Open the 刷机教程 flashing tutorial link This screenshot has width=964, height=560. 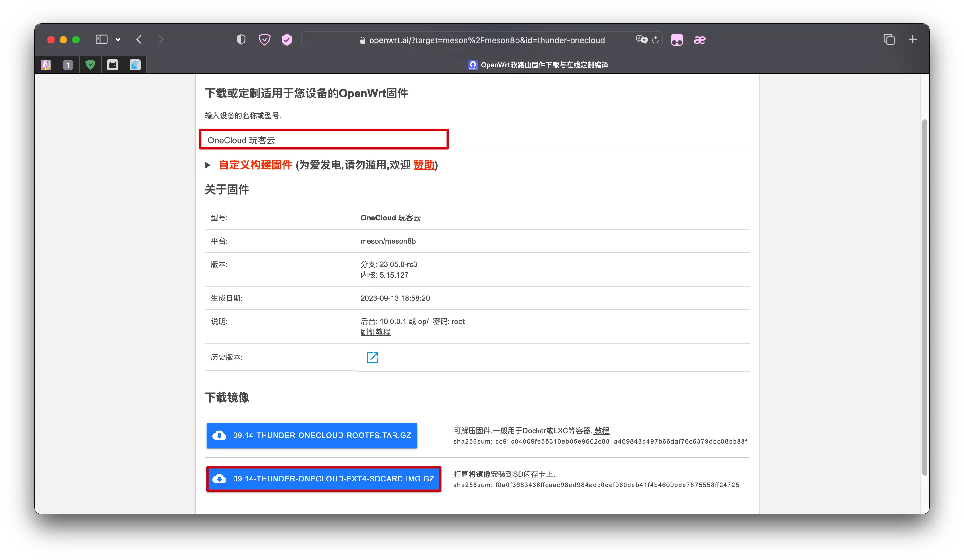click(x=375, y=332)
